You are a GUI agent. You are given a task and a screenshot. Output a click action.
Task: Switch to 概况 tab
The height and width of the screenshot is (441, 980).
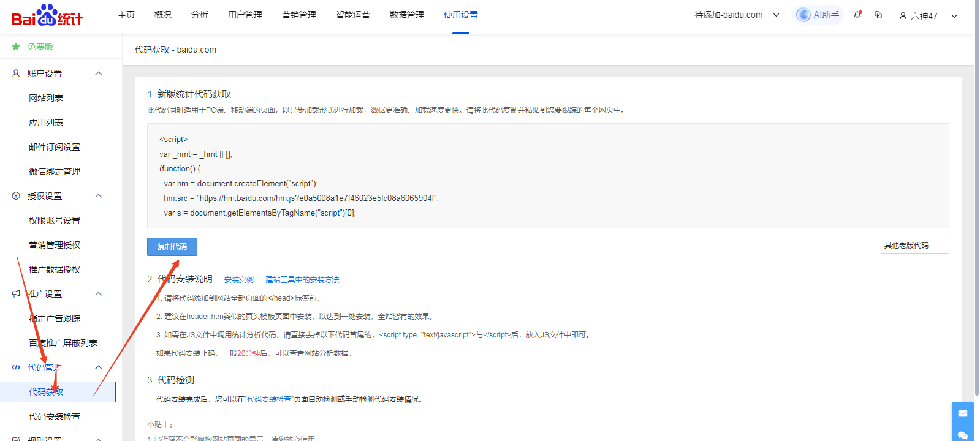pos(163,15)
